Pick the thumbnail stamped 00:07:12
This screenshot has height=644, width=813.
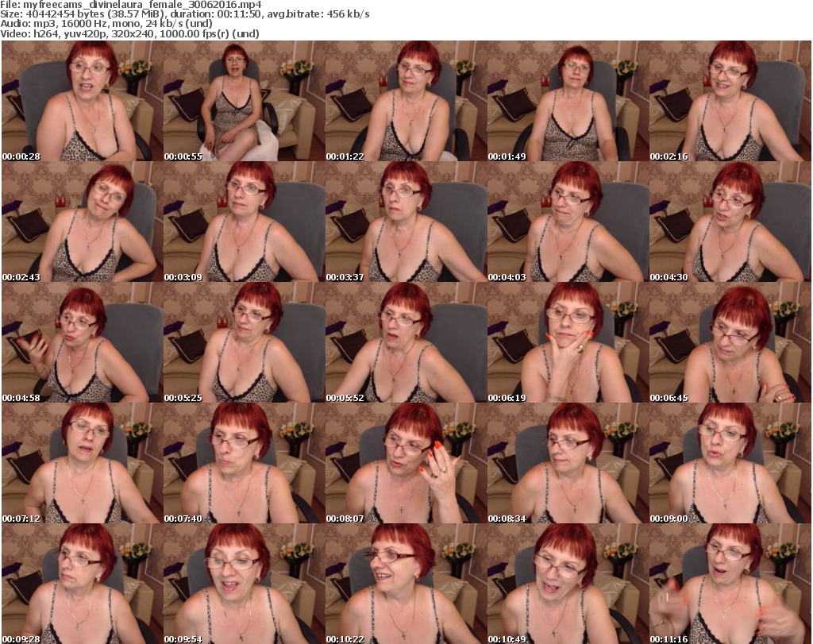(x=83, y=463)
